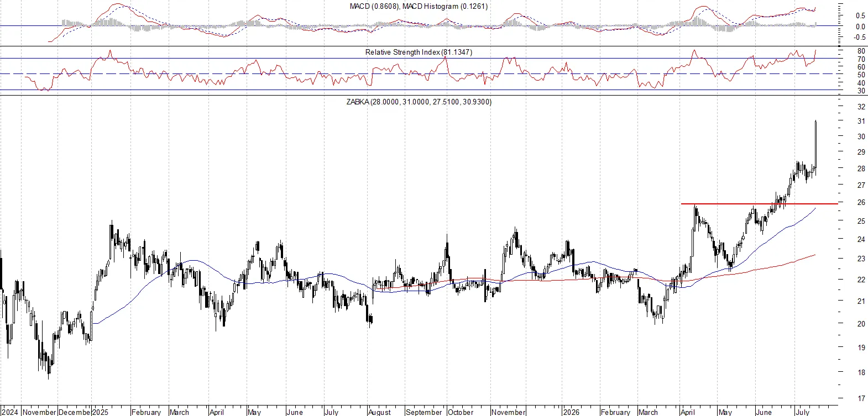Click the price level 26 on right axis
The image size is (868, 416).
[861, 203]
